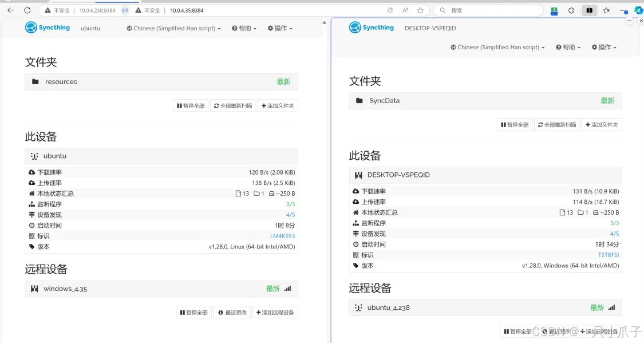Click the read-aloud icon in the address bar
The height and width of the screenshot is (343, 644).
(405, 10)
